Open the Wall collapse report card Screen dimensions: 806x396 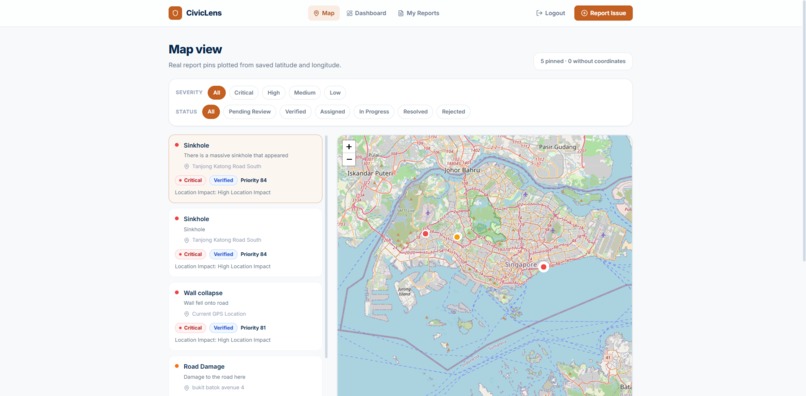click(x=245, y=316)
